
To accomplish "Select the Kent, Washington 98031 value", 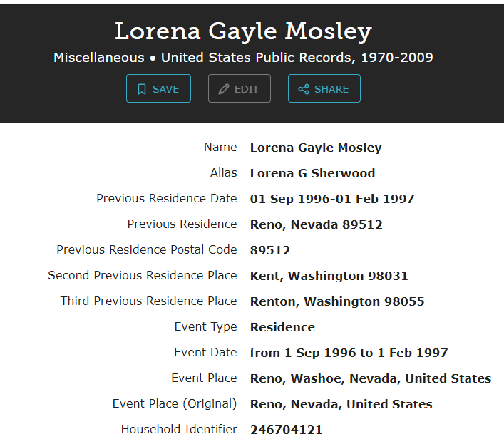I will pos(329,276).
